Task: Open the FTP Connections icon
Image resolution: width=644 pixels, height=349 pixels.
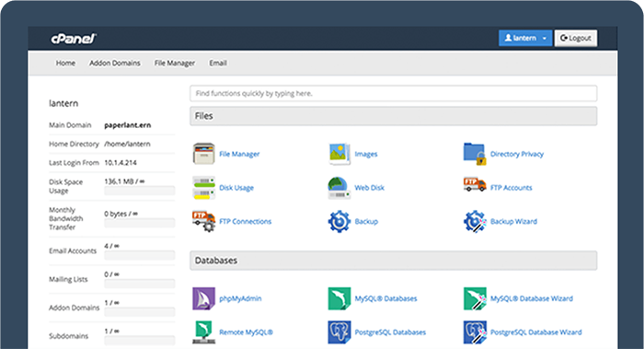Action: pos(203,221)
